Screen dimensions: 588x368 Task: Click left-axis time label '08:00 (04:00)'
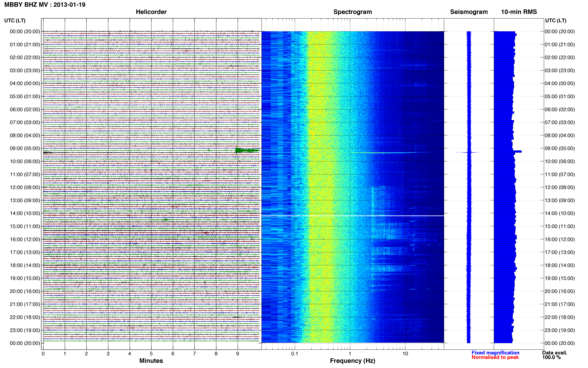click(25, 135)
